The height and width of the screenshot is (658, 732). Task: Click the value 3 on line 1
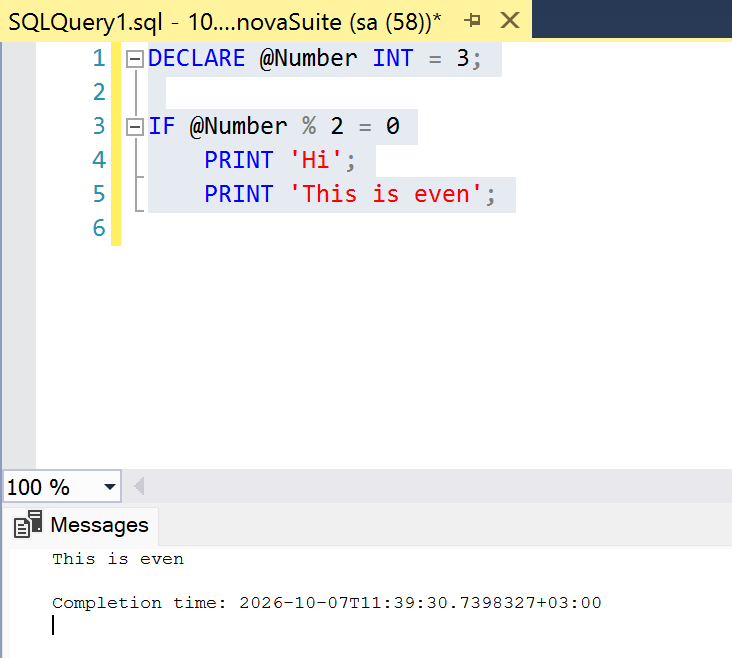(463, 58)
